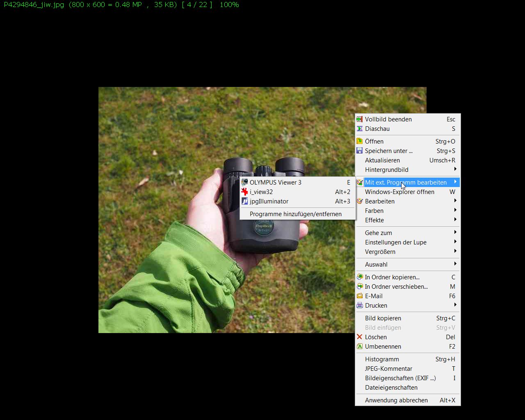Choose Aktualisieren from the context menu
This screenshot has width=525, height=420.
coord(382,160)
